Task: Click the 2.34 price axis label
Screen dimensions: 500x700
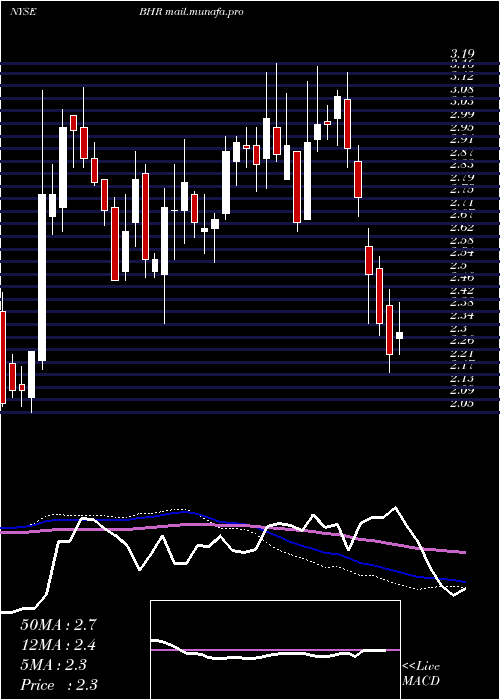Action: point(462,316)
